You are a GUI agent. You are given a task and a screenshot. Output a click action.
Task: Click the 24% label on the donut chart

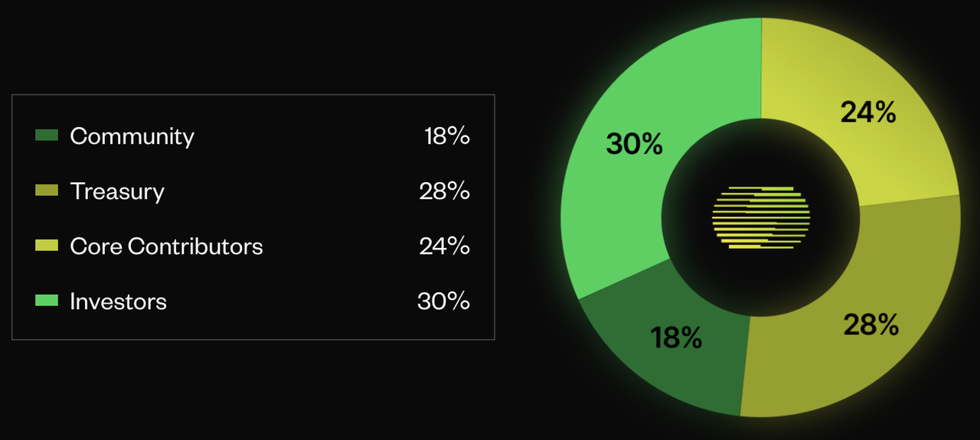click(868, 112)
